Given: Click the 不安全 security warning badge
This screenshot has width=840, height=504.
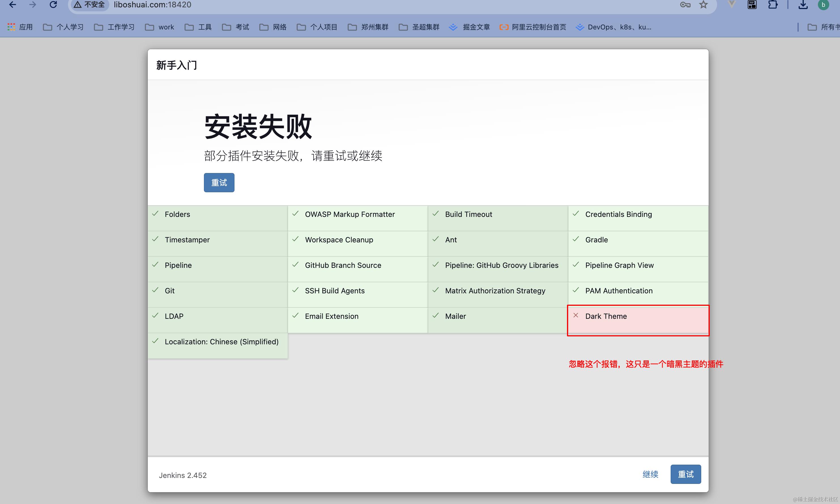Looking at the screenshot, I should 90,5.
